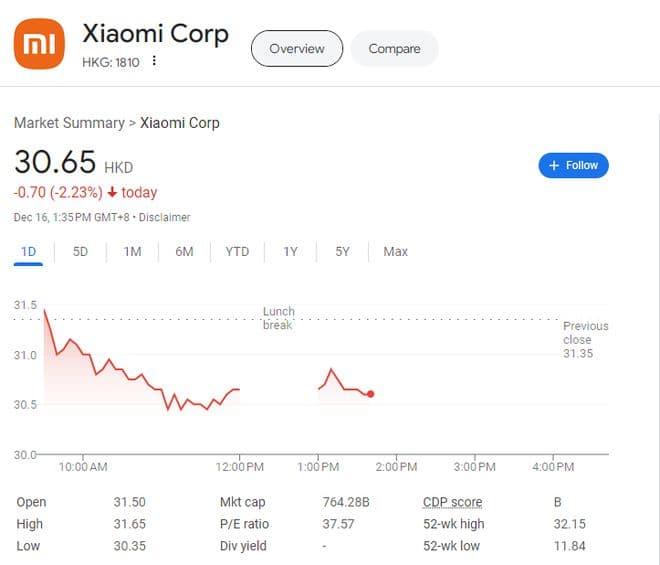Click the Follow button

point(573,165)
